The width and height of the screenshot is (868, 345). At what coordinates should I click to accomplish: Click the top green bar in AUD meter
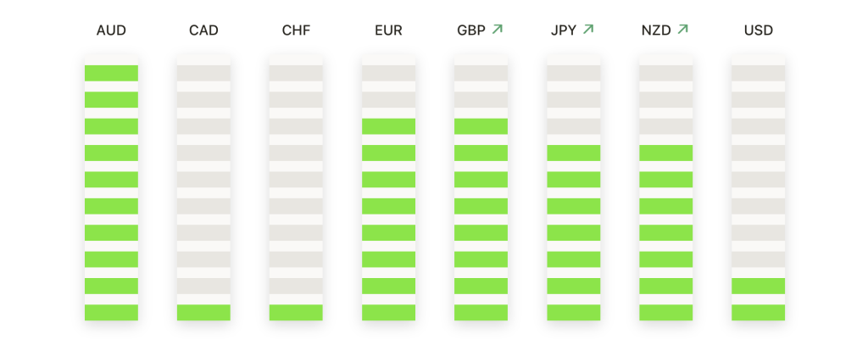click(111, 73)
